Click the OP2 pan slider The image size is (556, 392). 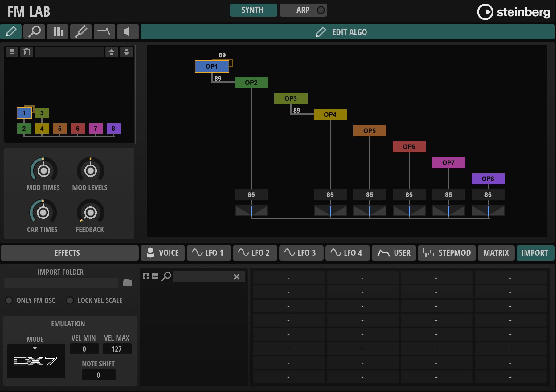(251, 211)
